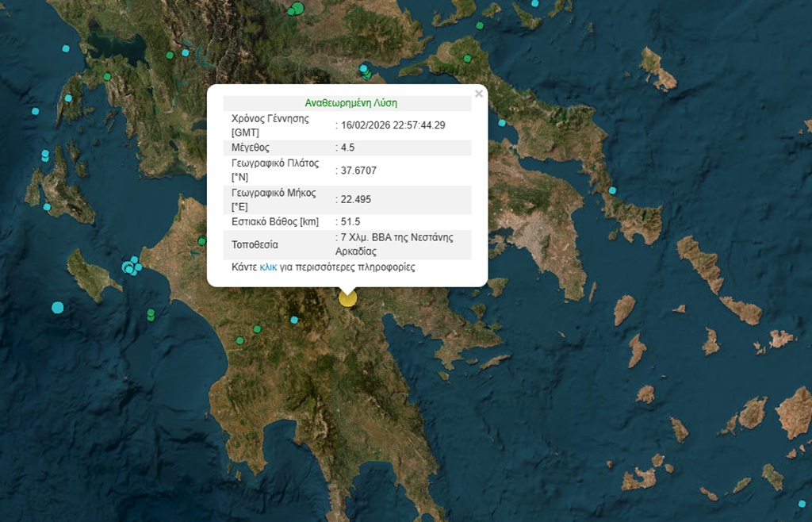This screenshot has height=522, width=812.
Task: Click the cyan marker at the south tip of Kefalonia
Action: coord(47,207)
